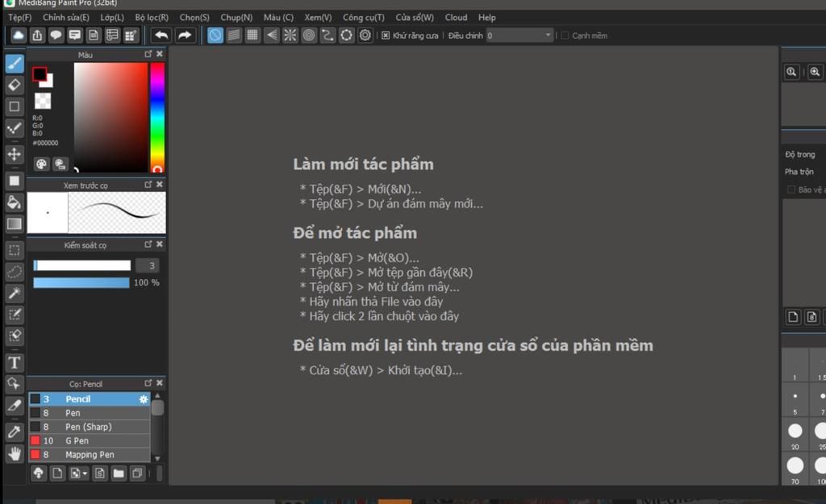Image resolution: width=826 pixels, height=504 pixels.
Task: Click the download cloud brush icon
Action: (x=39, y=473)
